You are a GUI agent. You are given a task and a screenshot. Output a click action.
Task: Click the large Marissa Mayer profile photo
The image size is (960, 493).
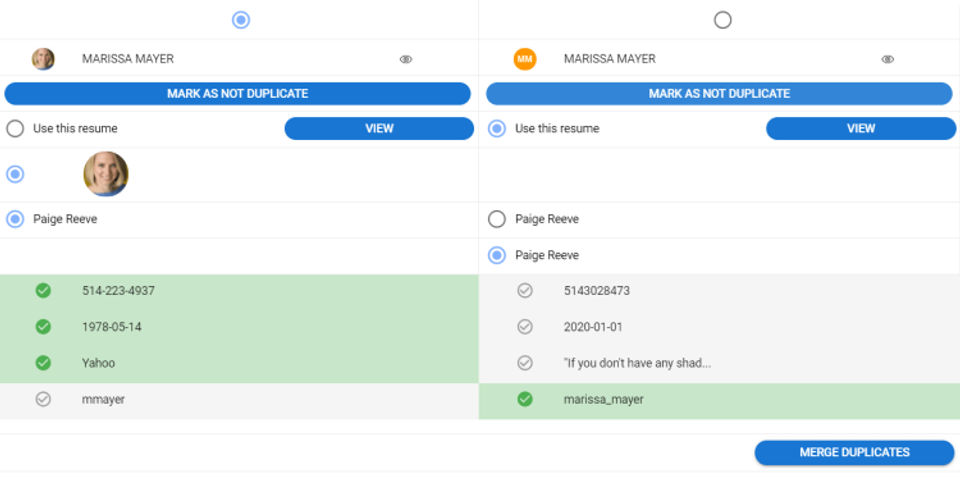(x=106, y=174)
